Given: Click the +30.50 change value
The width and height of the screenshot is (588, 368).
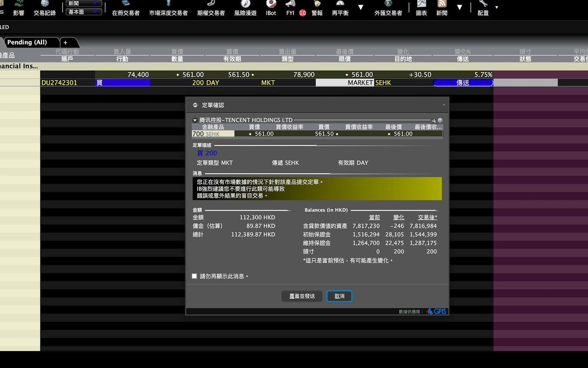Looking at the screenshot, I should point(420,75).
